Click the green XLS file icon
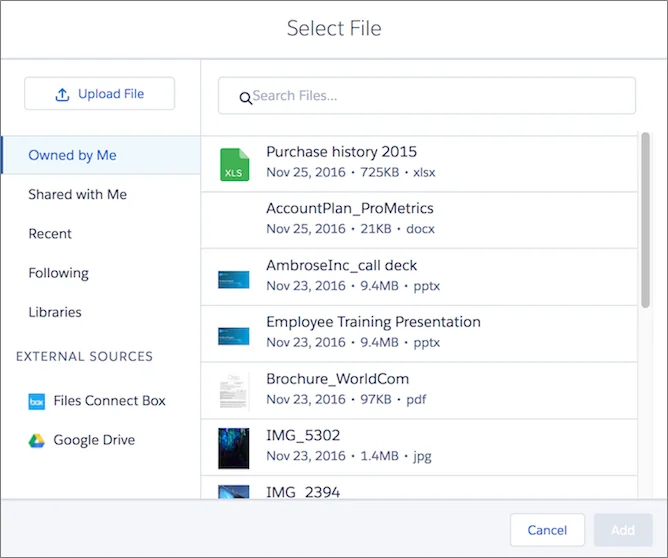The height and width of the screenshot is (558, 668). click(234, 164)
